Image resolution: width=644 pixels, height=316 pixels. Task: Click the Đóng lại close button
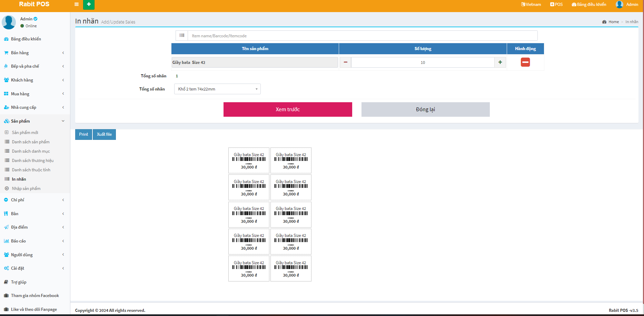click(x=425, y=109)
